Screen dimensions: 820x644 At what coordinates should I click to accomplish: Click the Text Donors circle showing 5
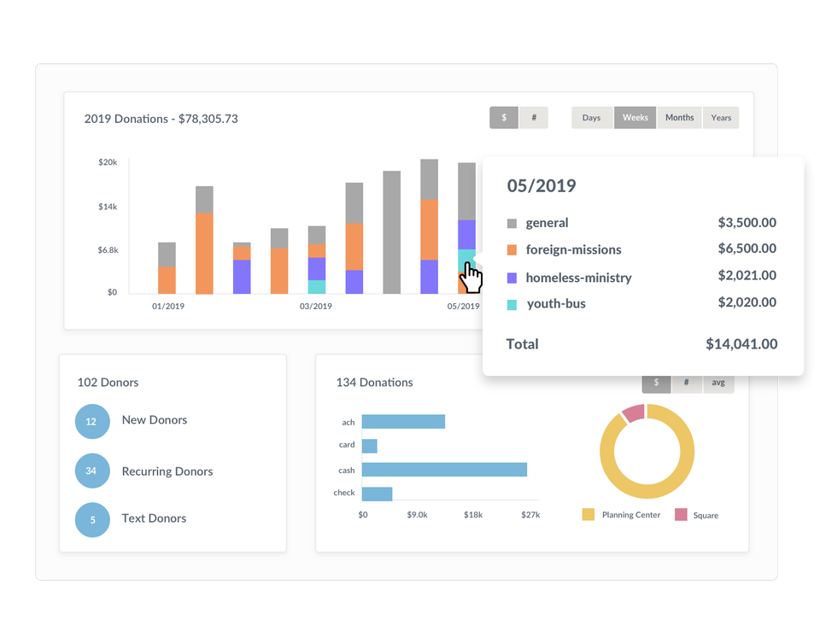tap(92, 519)
